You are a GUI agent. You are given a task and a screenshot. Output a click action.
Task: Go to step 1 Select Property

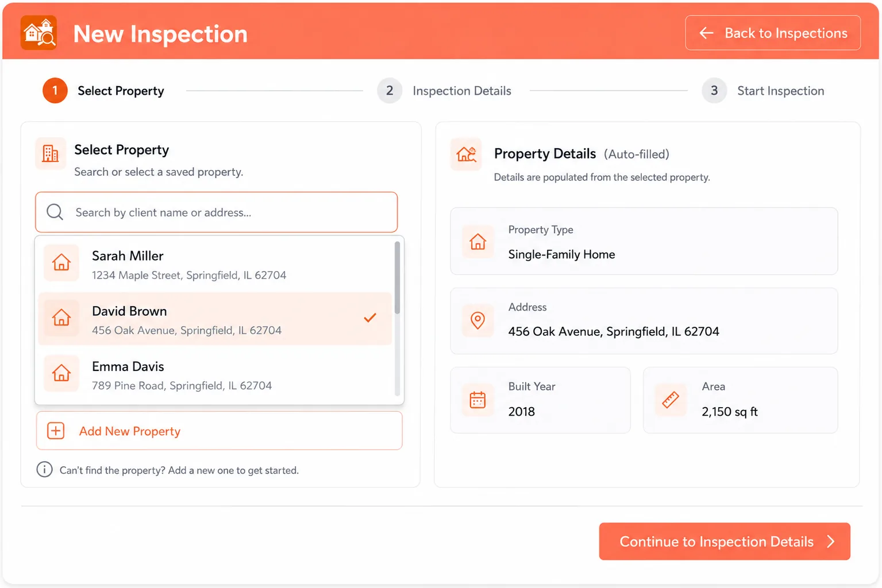(103, 91)
